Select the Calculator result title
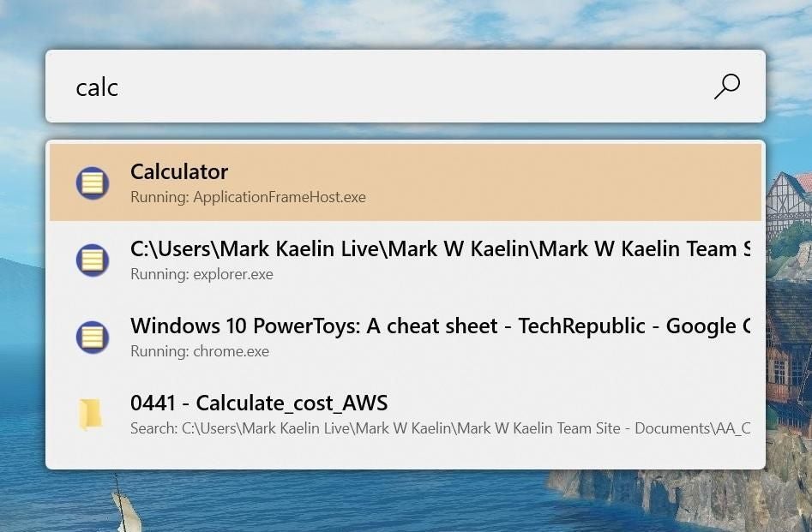The image size is (812, 532). [179, 172]
